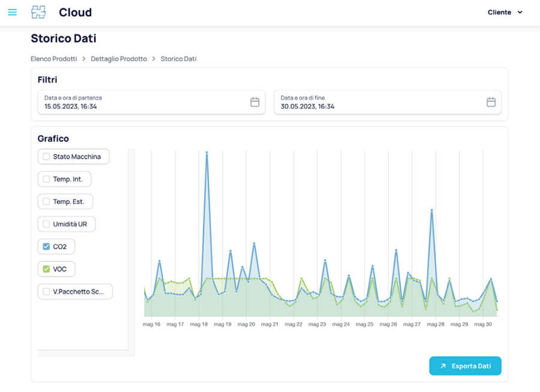
Task: Click the CO2 spike point near mag 28
Action: click(x=431, y=210)
